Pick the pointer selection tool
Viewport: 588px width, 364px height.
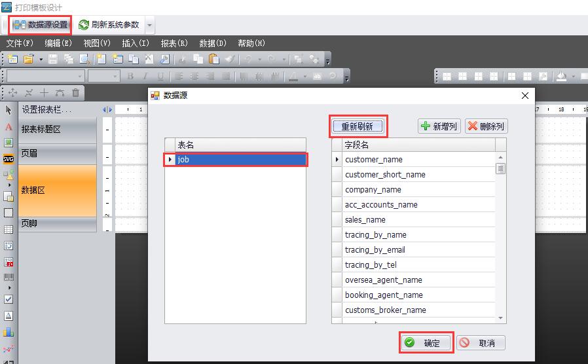(x=9, y=110)
